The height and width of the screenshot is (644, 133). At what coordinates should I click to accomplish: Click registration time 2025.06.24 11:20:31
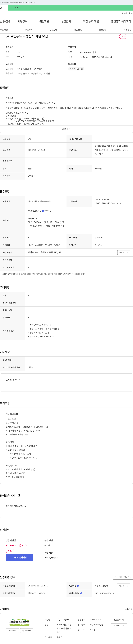point(38,586)
